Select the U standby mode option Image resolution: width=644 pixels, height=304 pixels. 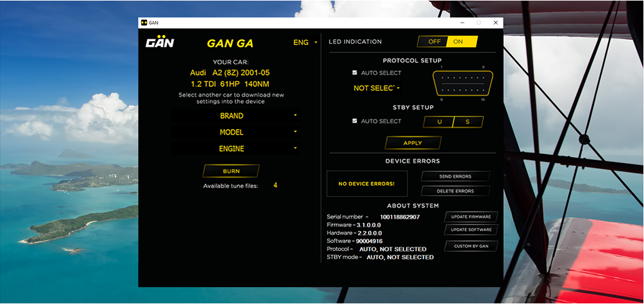439,121
